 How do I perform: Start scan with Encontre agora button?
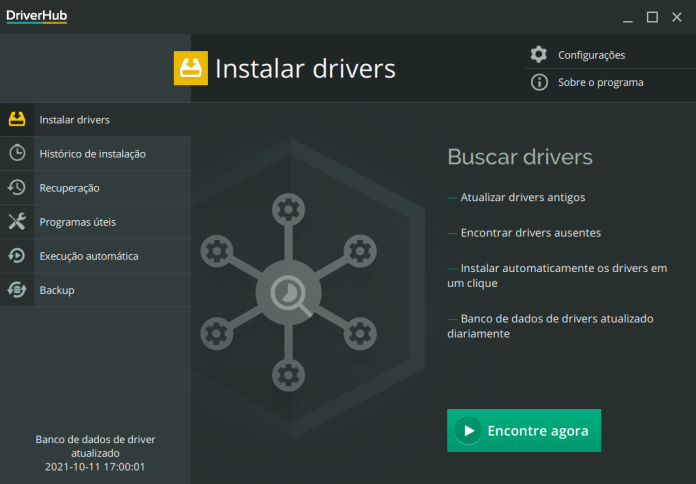pyautogui.click(x=524, y=430)
